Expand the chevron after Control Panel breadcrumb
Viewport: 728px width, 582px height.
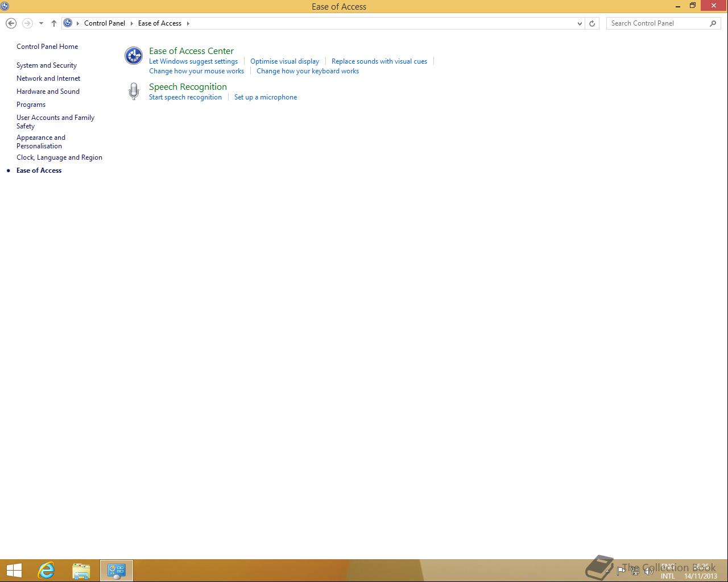click(131, 23)
